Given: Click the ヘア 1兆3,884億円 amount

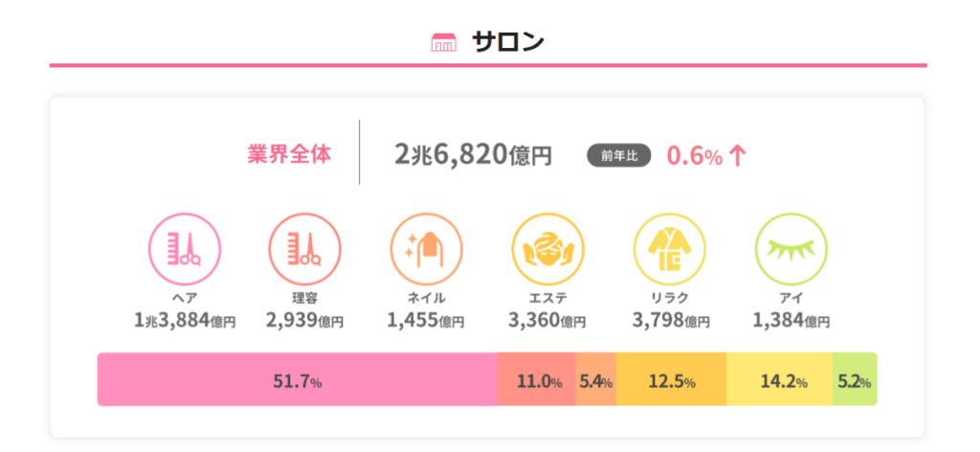Looking at the screenshot, I should (185, 320).
